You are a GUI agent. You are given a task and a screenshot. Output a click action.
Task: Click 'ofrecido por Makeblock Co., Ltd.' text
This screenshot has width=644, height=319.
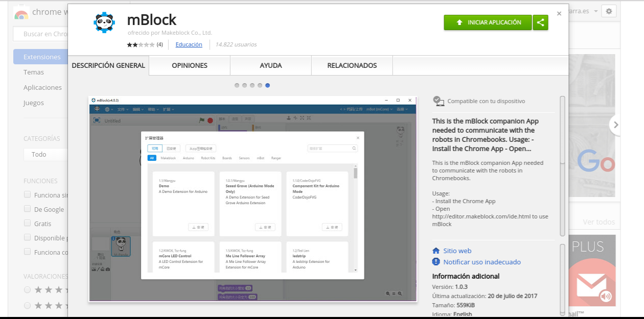coord(170,33)
